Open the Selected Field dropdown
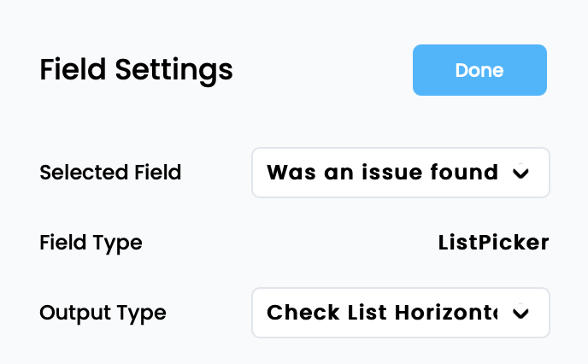 [x=400, y=173]
